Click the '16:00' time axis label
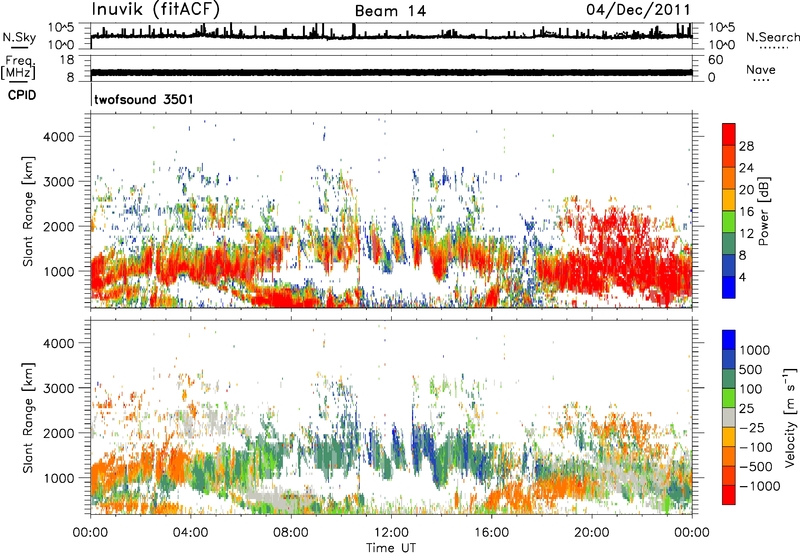Viewport: 800px width, 554px height. point(491,533)
